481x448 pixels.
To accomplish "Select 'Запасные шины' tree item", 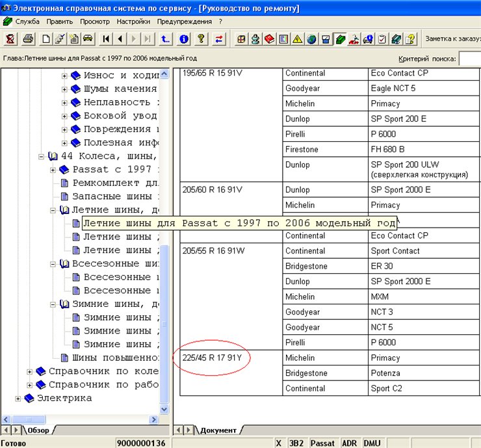I will pos(116,196).
